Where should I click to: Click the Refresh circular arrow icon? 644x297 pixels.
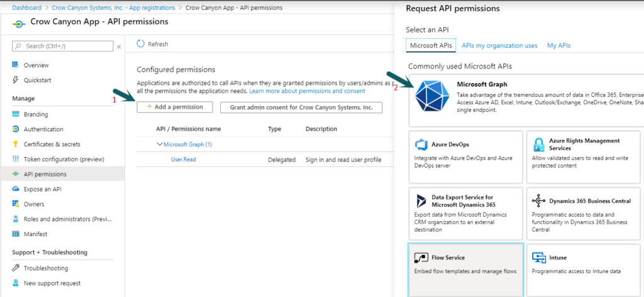coord(141,44)
